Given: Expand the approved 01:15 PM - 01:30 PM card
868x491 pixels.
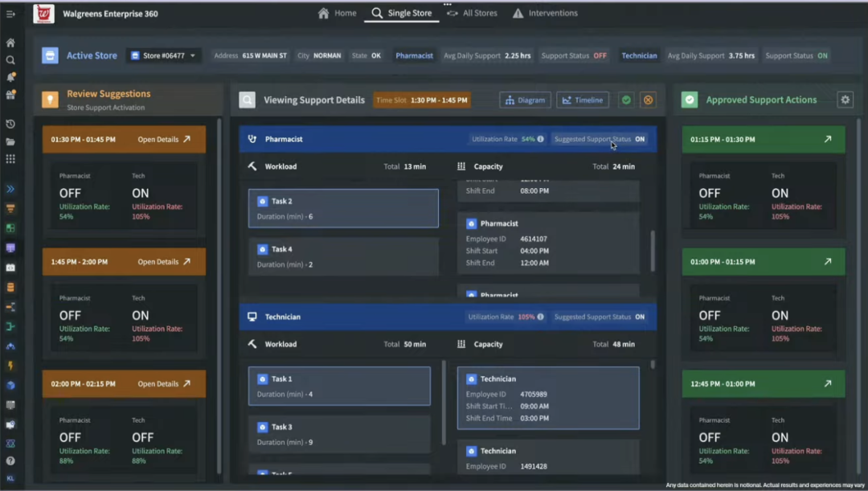Looking at the screenshot, I should point(827,139).
